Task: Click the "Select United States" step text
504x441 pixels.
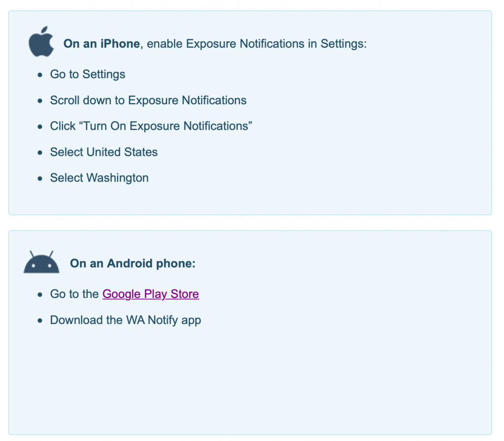Action: click(x=104, y=152)
